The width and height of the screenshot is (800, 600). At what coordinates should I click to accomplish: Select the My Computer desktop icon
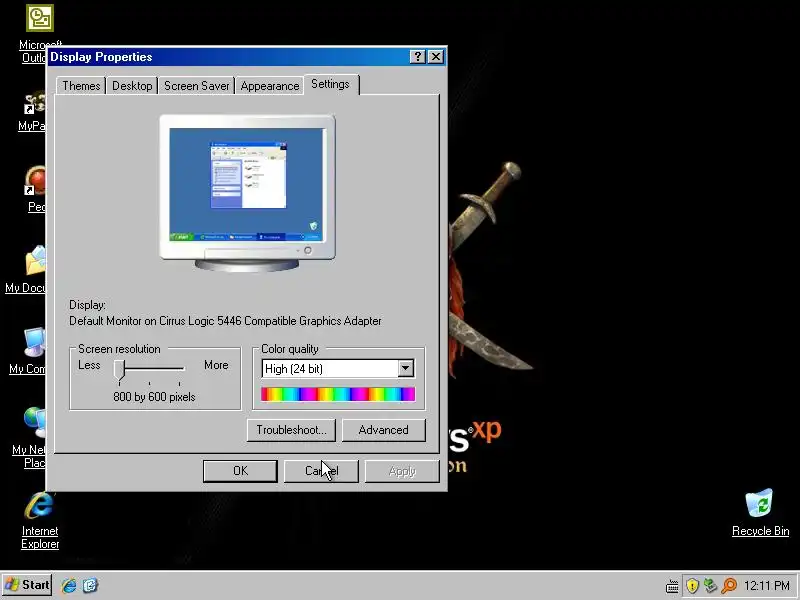pos(35,342)
